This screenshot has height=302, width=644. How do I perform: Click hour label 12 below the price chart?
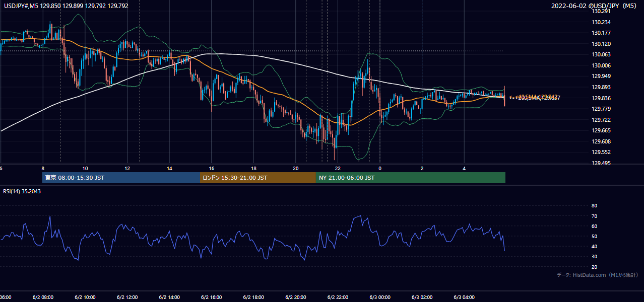pyautogui.click(x=127, y=169)
